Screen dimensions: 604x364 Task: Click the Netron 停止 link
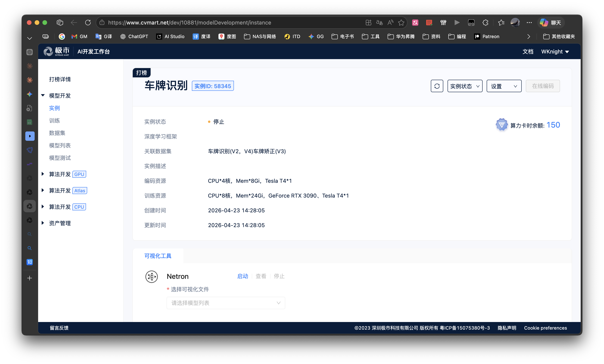tap(279, 276)
